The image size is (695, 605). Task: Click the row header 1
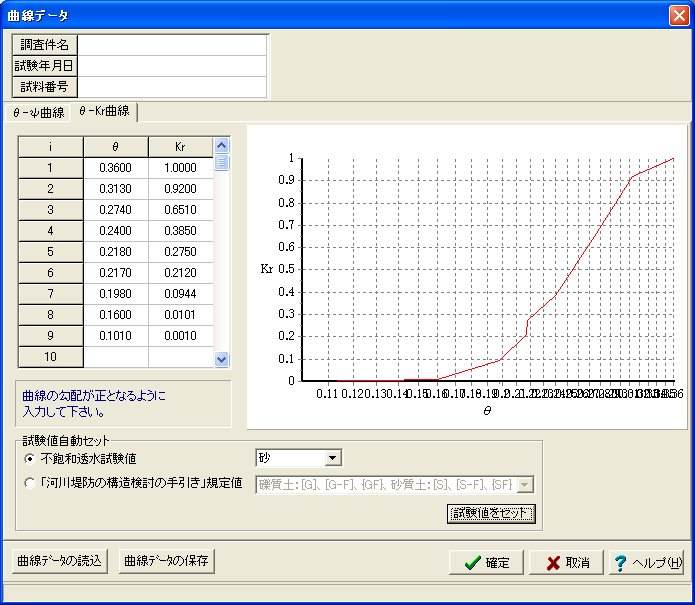pos(51,168)
